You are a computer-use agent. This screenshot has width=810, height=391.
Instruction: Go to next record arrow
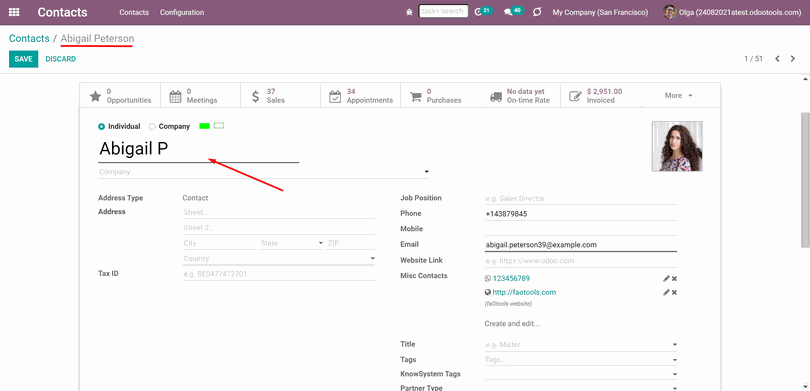[x=793, y=59]
